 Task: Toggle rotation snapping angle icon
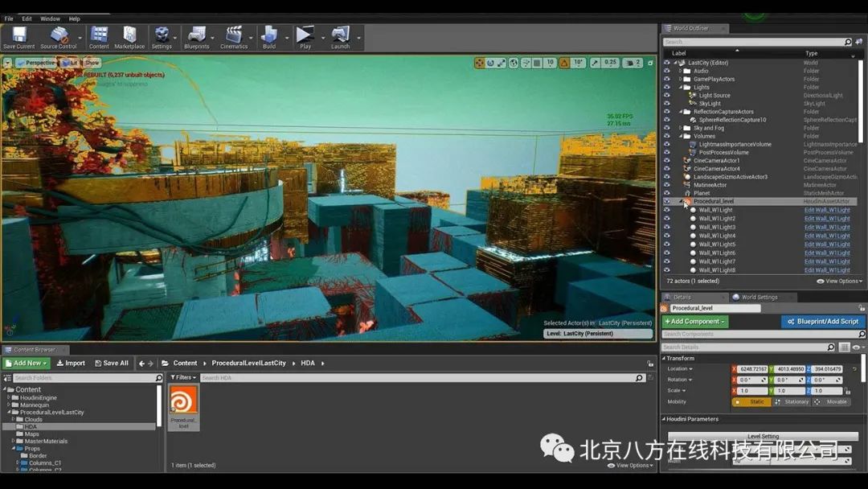click(564, 63)
